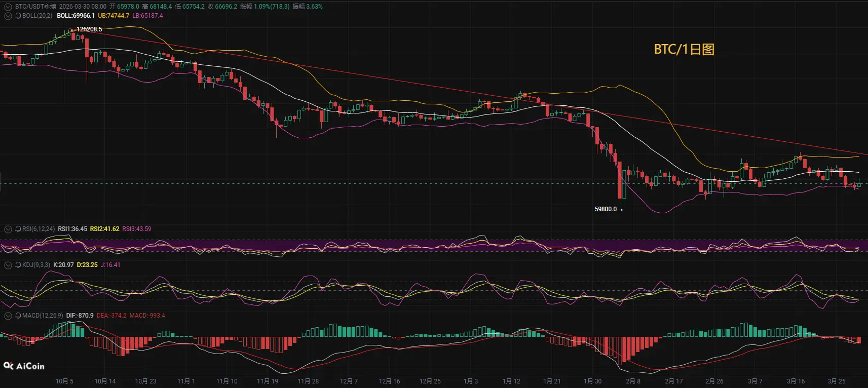Set an alert with the BOLL bell icon
Screen dimensions: 868x388
pos(18,16)
